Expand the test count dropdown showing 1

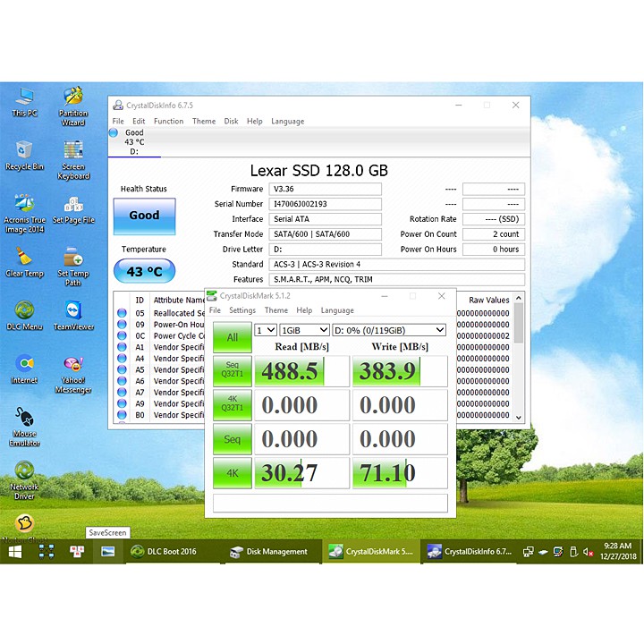(266, 330)
